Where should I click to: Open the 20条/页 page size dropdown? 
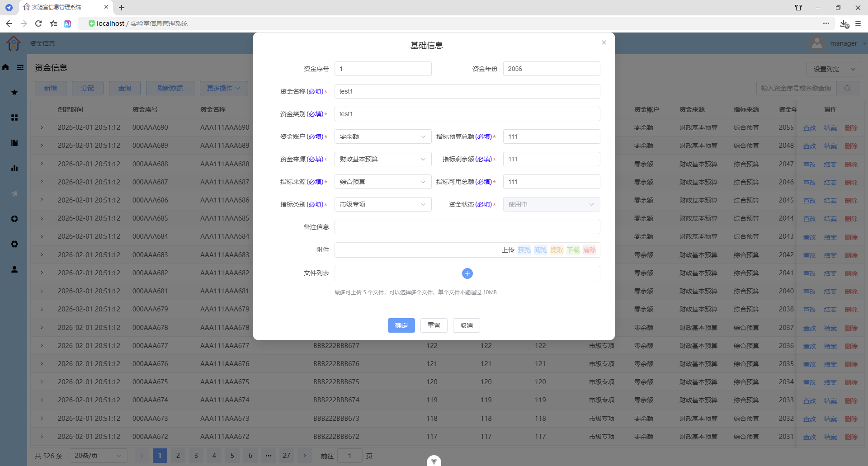tap(98, 456)
